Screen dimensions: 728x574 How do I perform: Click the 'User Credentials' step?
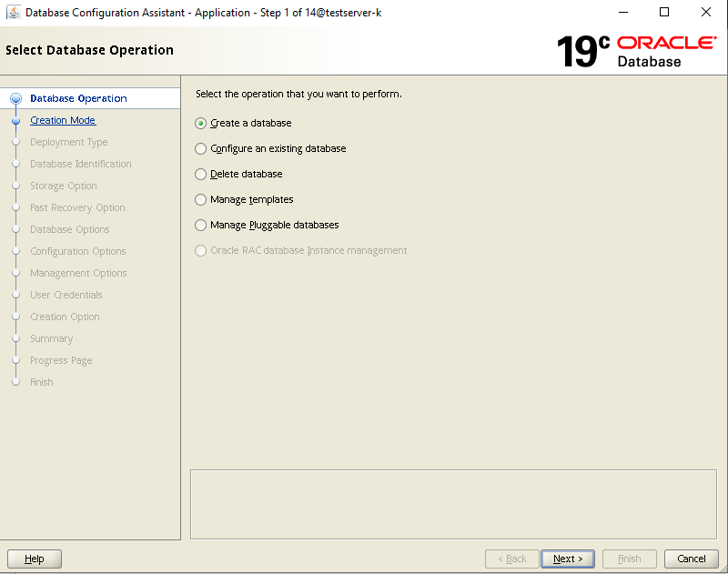click(x=66, y=295)
